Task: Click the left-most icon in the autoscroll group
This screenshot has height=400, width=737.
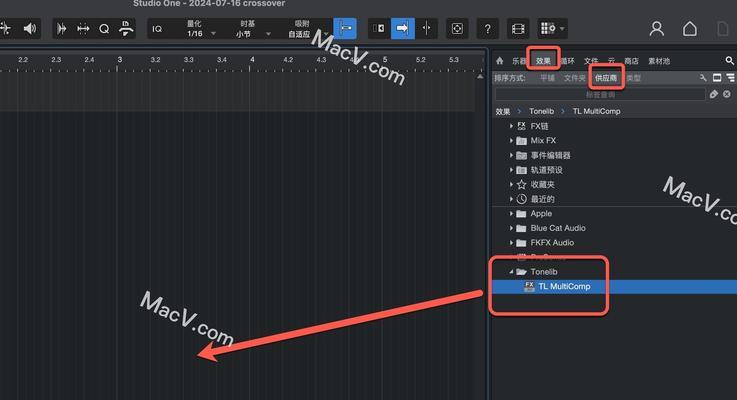Action: (379, 29)
